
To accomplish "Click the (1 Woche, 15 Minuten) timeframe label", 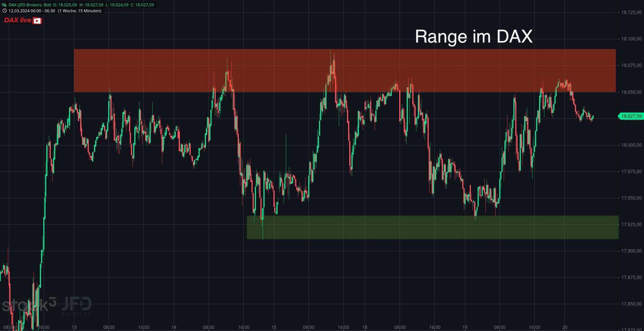I will pos(79,11).
